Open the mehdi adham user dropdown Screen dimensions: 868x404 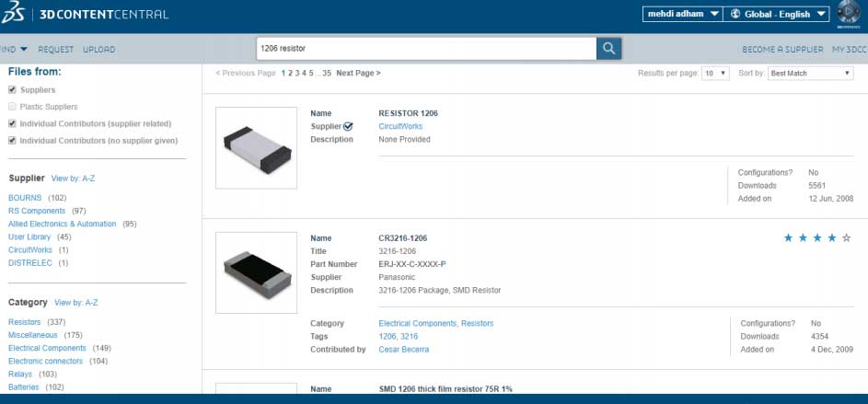[679, 15]
